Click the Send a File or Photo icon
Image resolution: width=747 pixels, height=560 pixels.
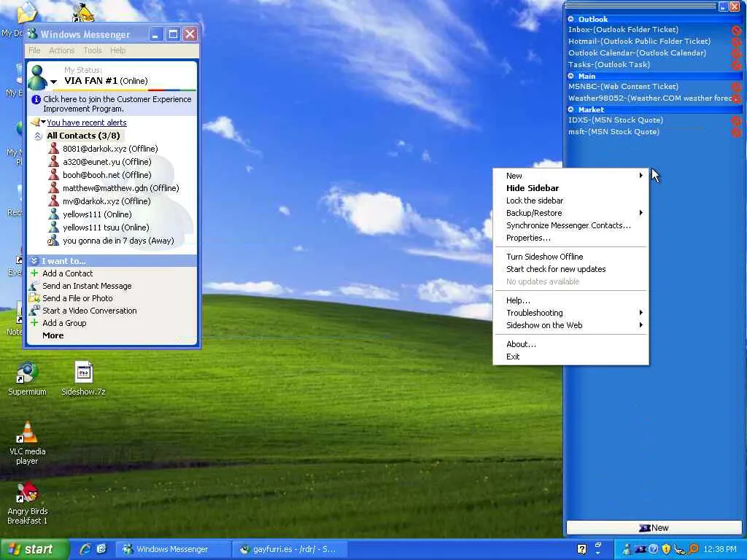(34, 298)
